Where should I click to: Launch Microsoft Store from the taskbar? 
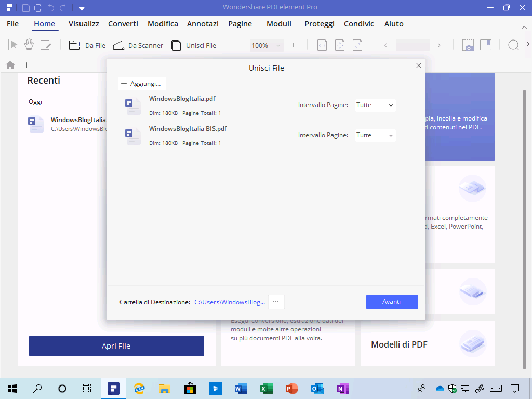coord(190,389)
